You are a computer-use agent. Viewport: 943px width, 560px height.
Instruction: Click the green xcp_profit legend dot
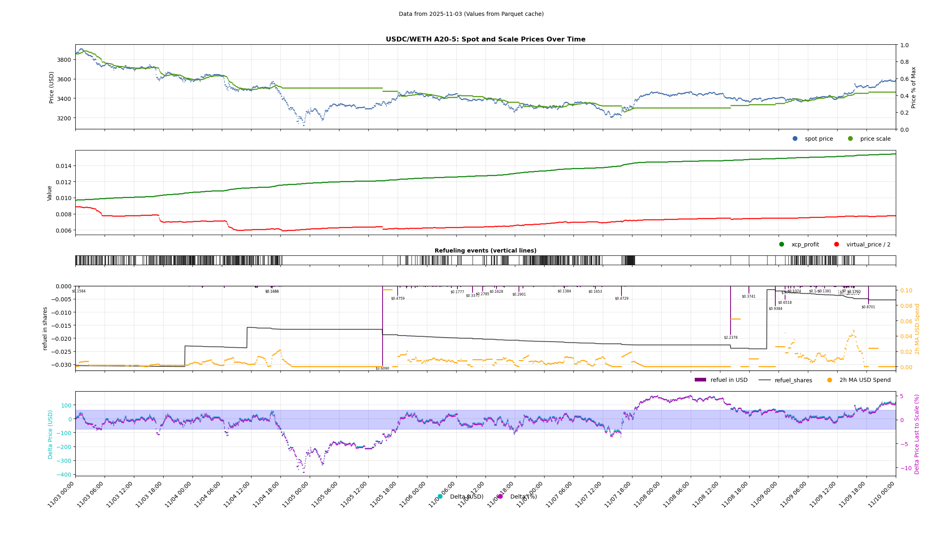tap(781, 244)
